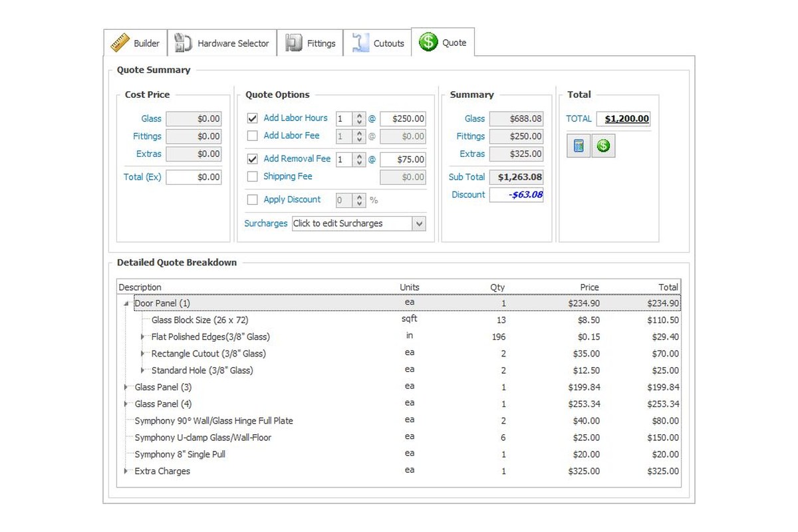Click the $29.40 total cell
This screenshot has height=532, width=798.
point(666,337)
